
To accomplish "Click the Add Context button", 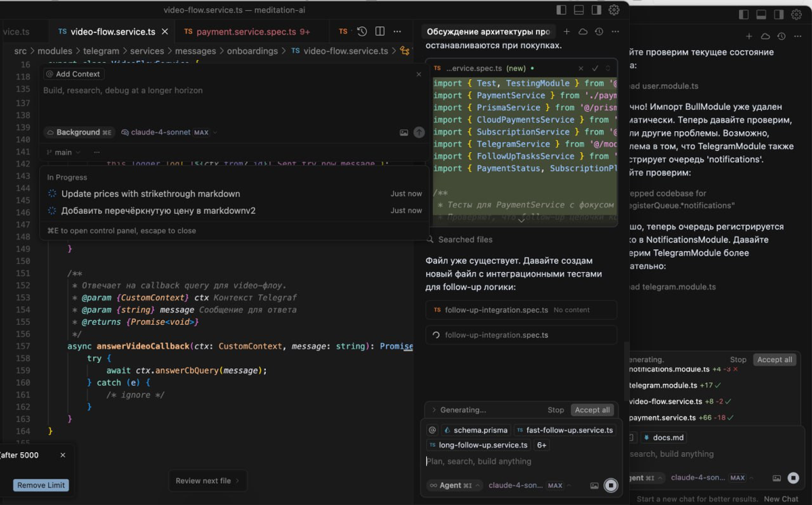I will 73,74.
